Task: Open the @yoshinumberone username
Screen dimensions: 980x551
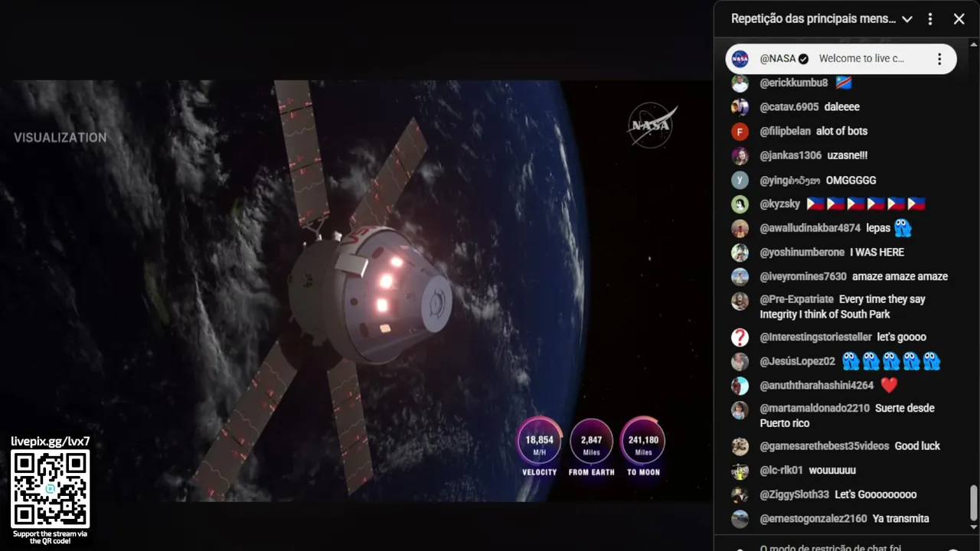Action: click(802, 253)
